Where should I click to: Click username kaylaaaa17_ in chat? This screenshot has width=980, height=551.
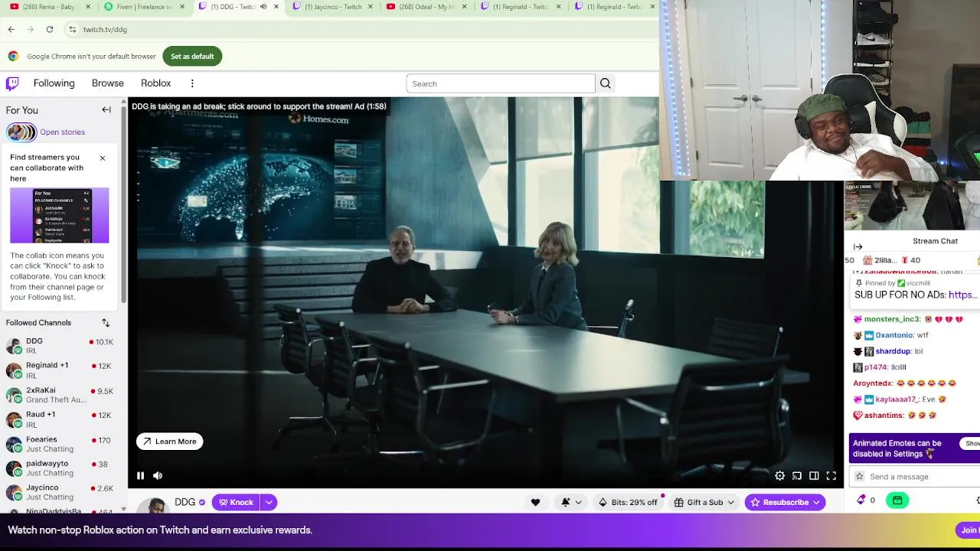coord(897,399)
